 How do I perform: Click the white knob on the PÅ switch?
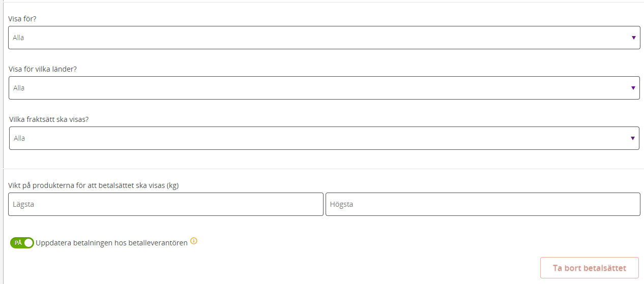(x=28, y=243)
